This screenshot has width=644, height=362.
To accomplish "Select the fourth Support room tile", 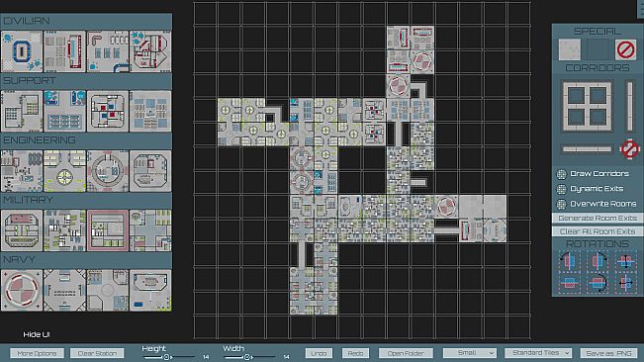I will pos(150,111).
